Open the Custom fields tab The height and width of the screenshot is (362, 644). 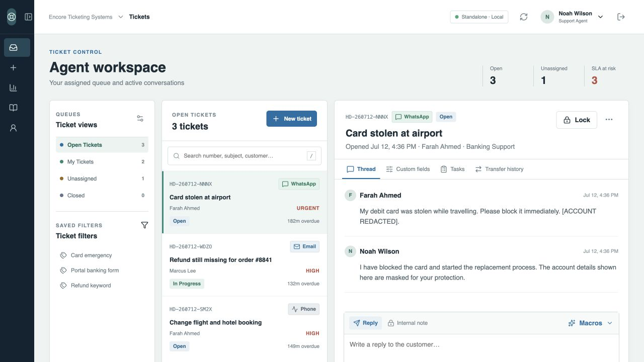point(408,169)
